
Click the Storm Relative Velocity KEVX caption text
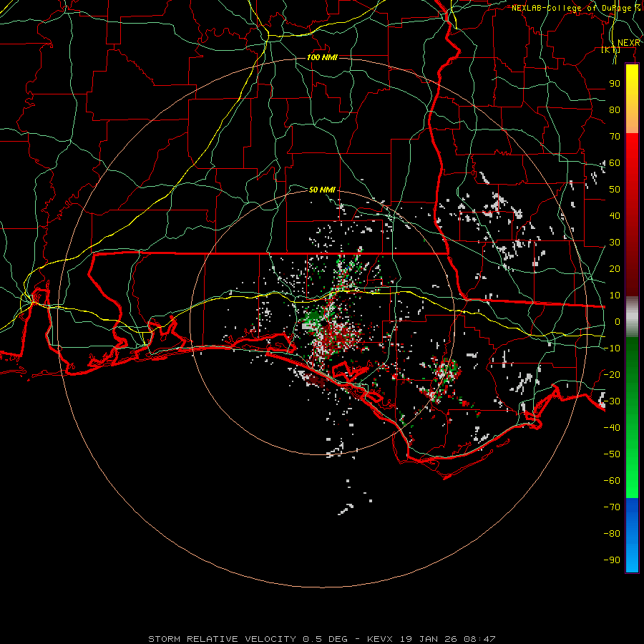(x=322, y=639)
